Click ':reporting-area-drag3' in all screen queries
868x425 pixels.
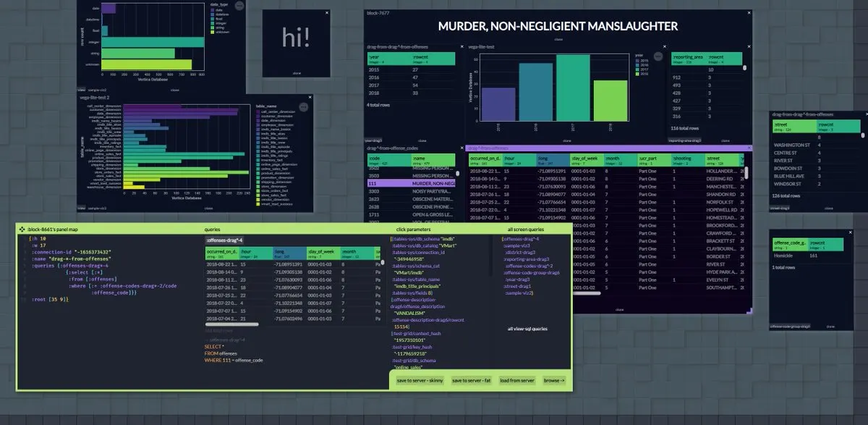pos(526,258)
